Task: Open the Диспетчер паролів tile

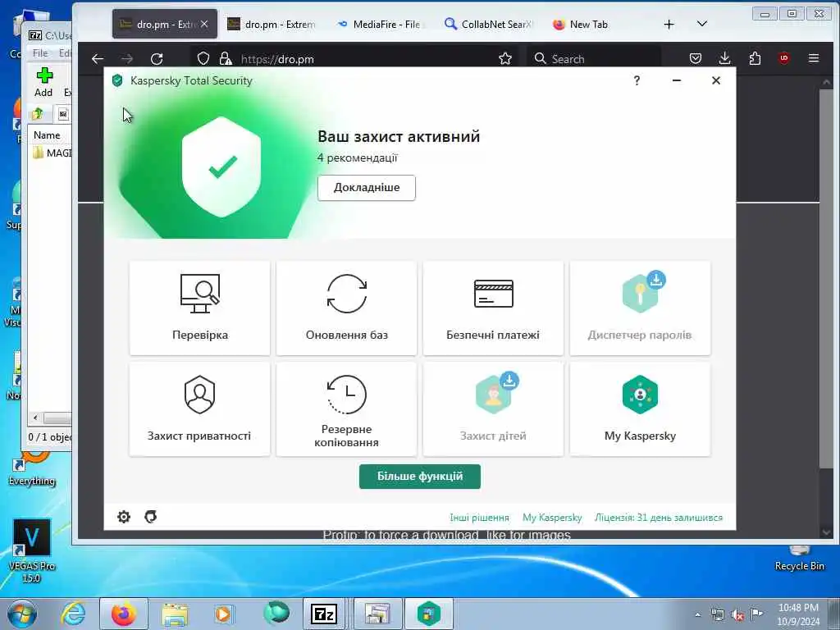Action: [x=640, y=308]
